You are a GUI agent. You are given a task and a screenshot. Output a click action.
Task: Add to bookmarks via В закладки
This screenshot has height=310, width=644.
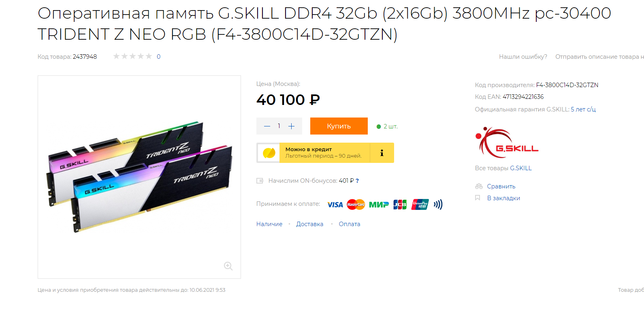pyautogui.click(x=503, y=198)
